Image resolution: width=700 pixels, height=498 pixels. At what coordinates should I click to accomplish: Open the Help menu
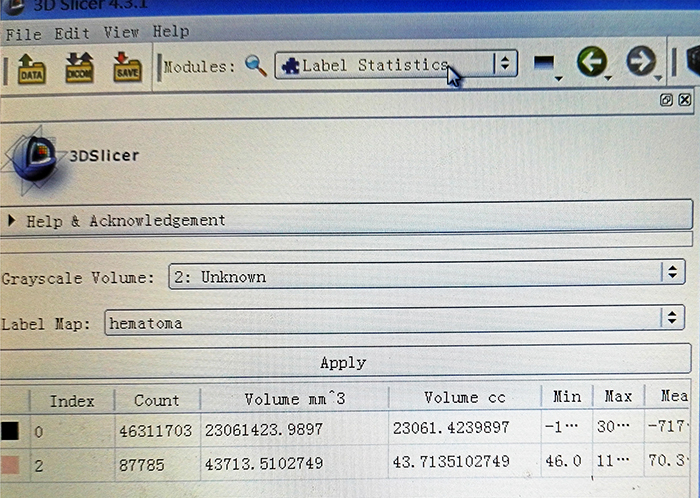[x=171, y=31]
